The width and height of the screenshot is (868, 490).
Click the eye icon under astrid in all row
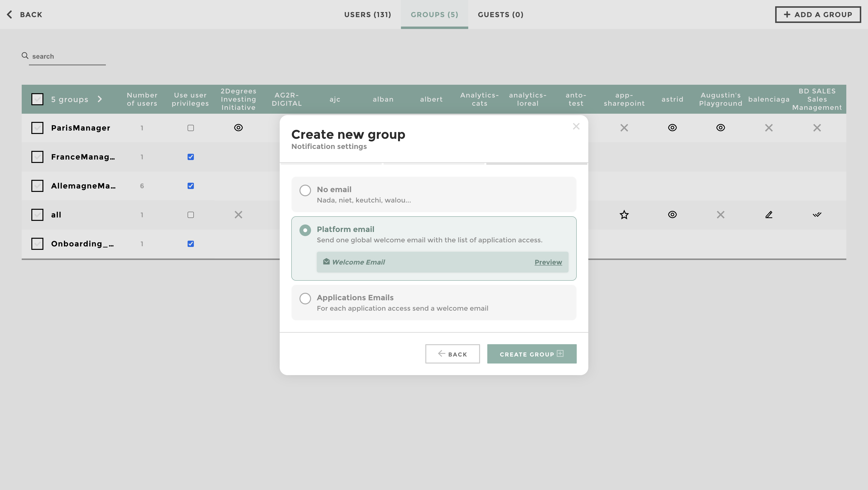pos(672,215)
